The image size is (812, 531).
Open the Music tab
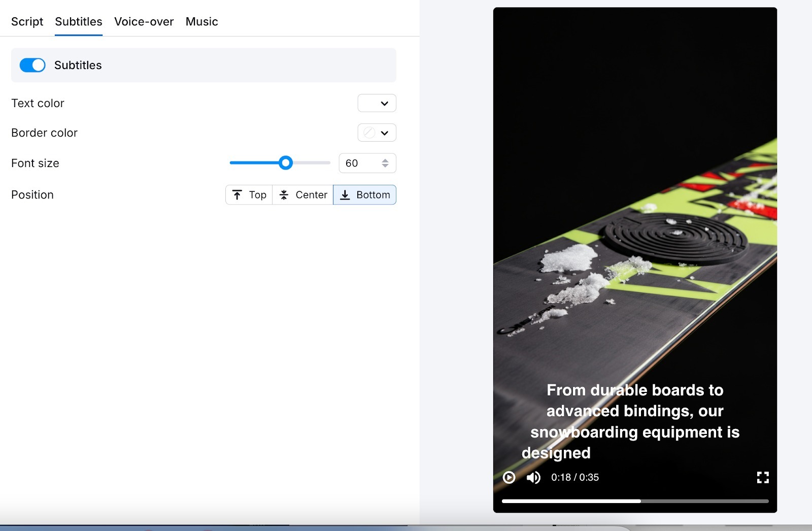pos(201,21)
